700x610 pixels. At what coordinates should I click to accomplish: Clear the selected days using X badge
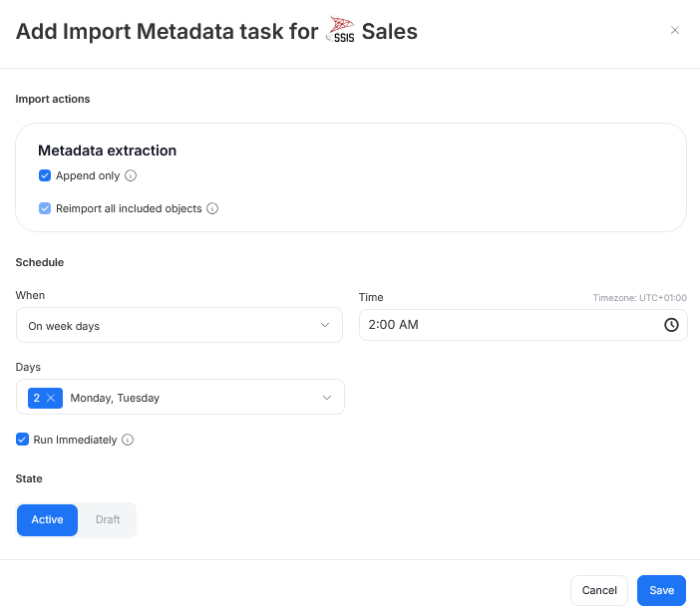pos(50,398)
